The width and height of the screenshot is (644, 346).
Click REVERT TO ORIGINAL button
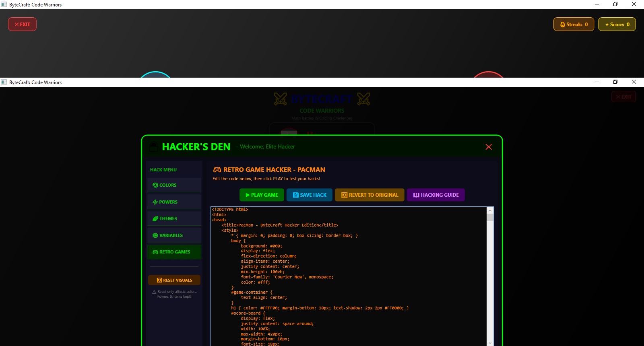369,195
